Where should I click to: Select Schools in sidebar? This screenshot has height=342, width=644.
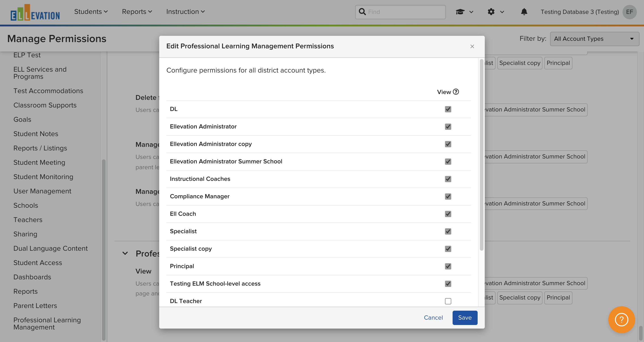pos(26,205)
